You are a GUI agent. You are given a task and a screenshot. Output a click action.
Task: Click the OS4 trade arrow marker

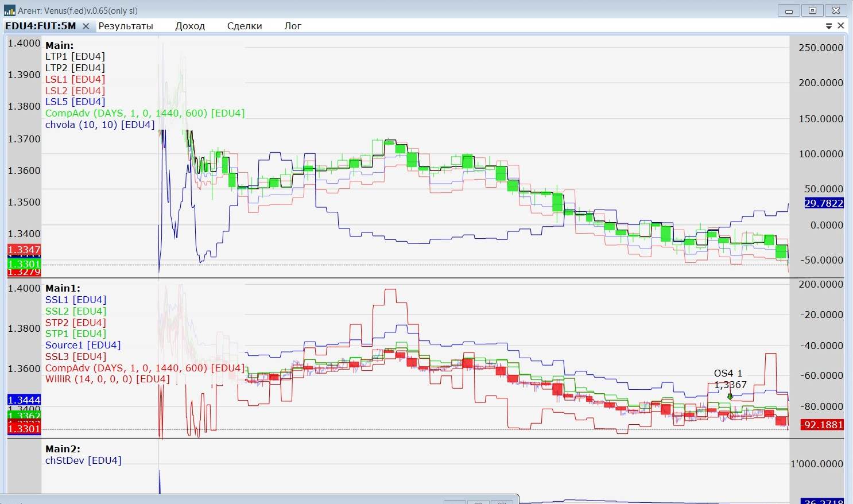[730, 396]
